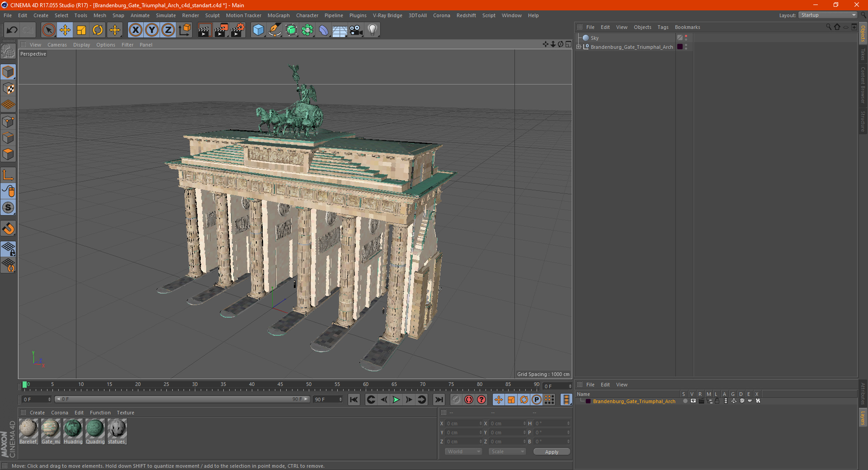This screenshot has width=868, height=470.
Task: Click the Record Active Objects button
Action: [x=456, y=399]
